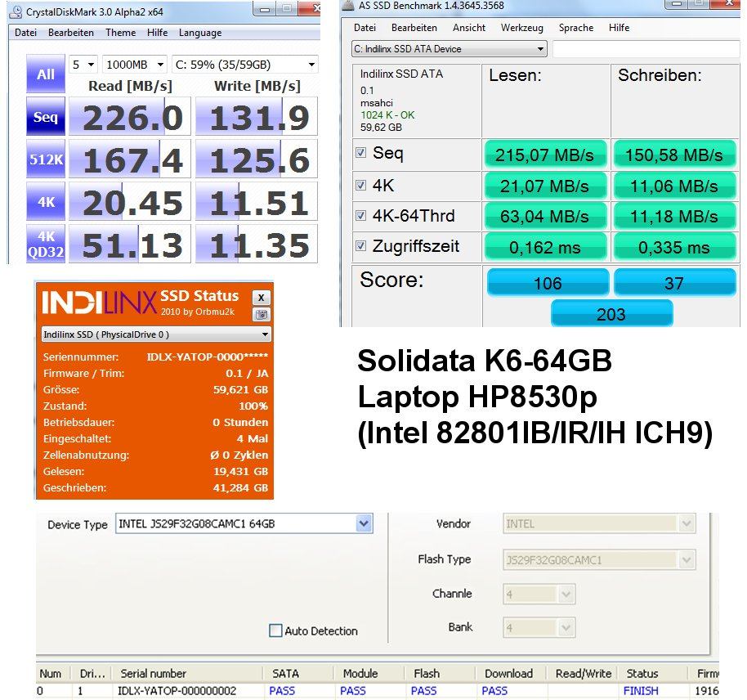
Task: Uncheck the Zugriffszeit checkbox in AS SSD
Action: (361, 245)
